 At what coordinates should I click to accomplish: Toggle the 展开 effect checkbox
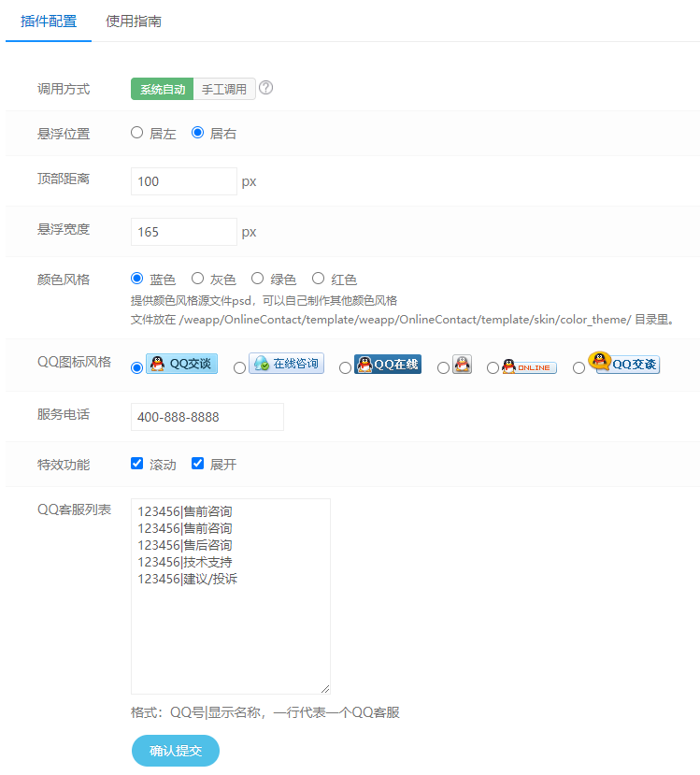coord(197,463)
